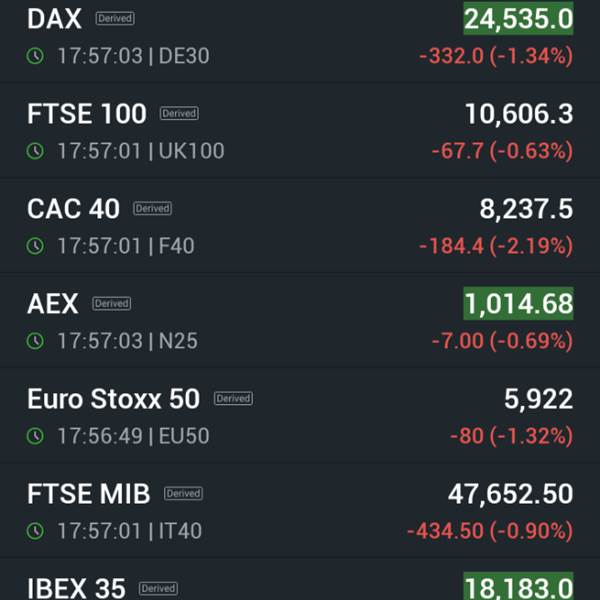Click the clock icon under AEX
Screen dimensions: 600x600
[x=36, y=341]
